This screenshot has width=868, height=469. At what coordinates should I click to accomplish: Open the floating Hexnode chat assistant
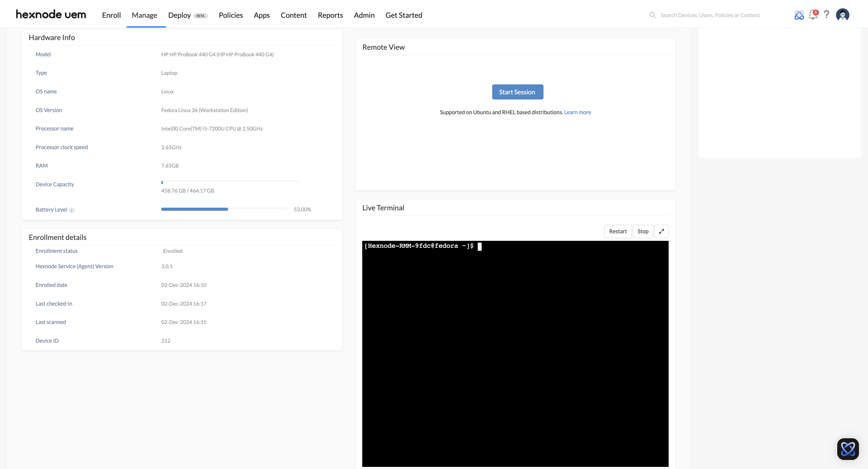pos(848,449)
